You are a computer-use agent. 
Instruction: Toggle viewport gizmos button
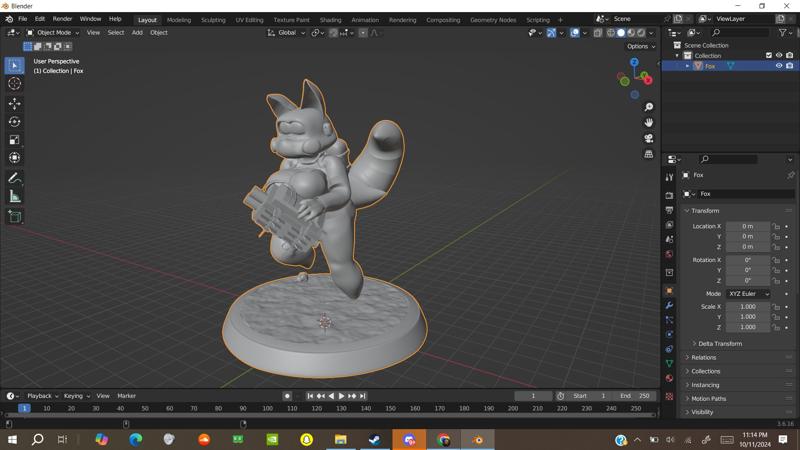point(552,33)
